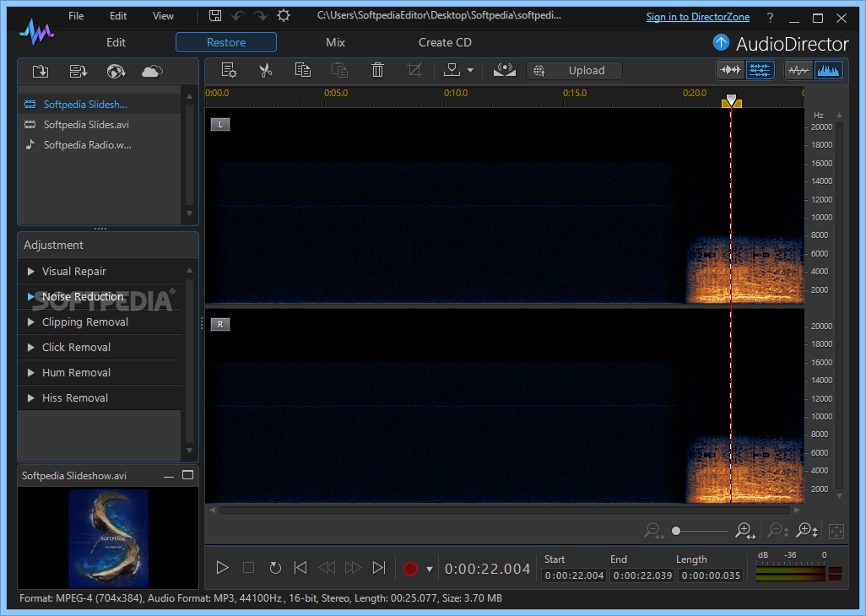Jump to end of track
The width and height of the screenshot is (866, 616).
(x=379, y=568)
